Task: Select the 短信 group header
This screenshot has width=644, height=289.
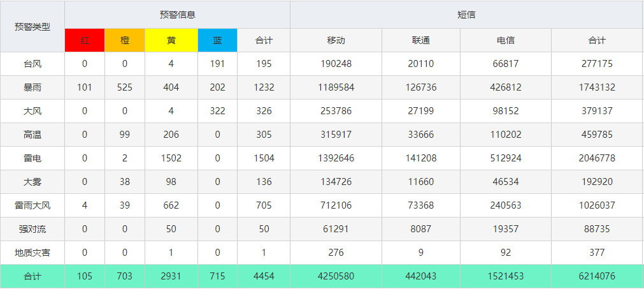Action: point(466,15)
